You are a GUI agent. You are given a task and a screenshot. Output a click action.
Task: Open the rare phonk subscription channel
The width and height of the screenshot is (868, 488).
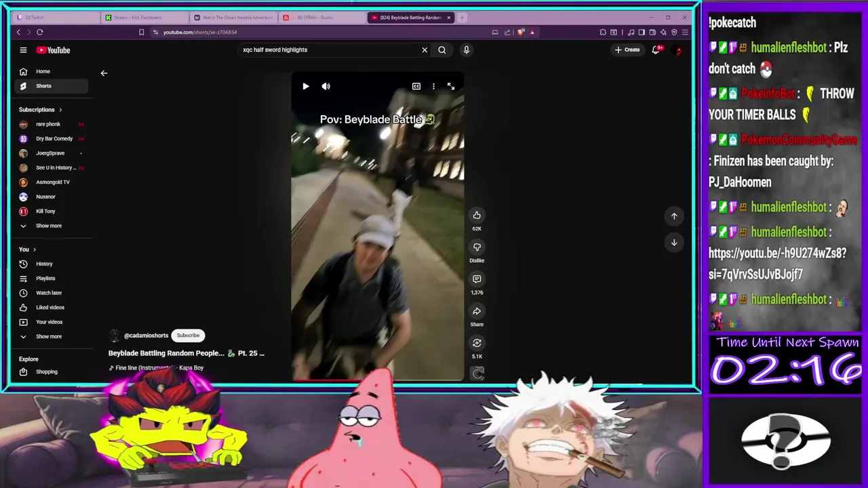point(52,124)
